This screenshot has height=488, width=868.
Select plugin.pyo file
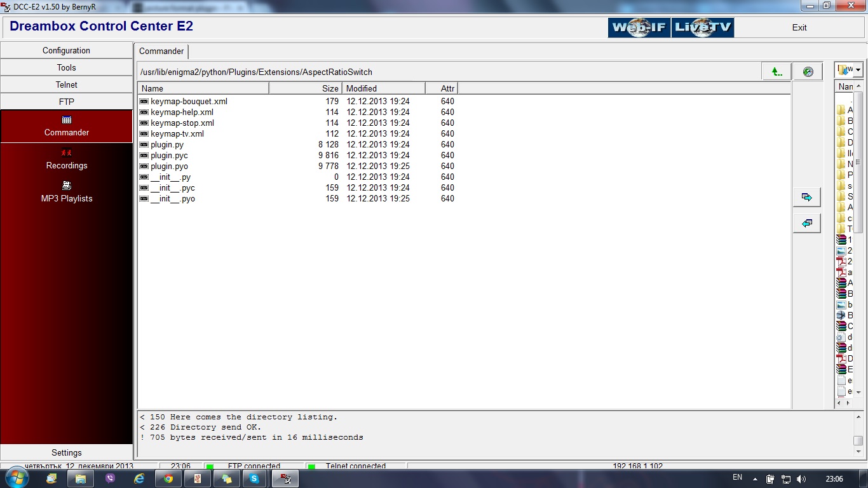click(169, 166)
